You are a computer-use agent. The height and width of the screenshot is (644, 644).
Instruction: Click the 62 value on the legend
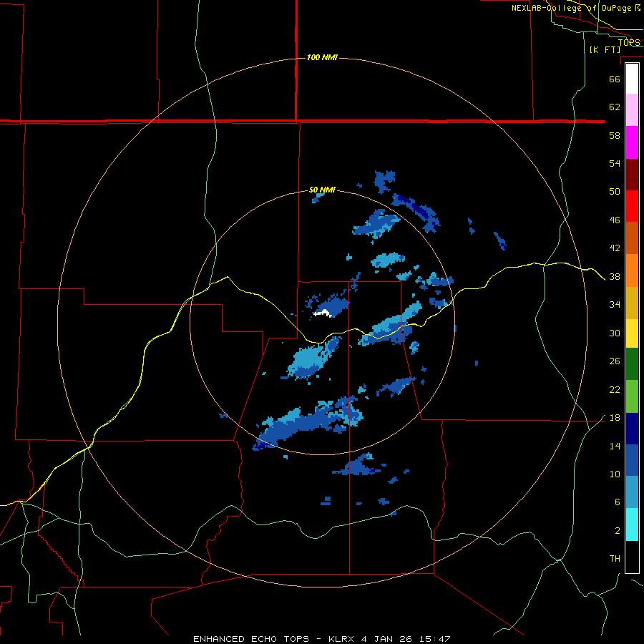coord(615,107)
